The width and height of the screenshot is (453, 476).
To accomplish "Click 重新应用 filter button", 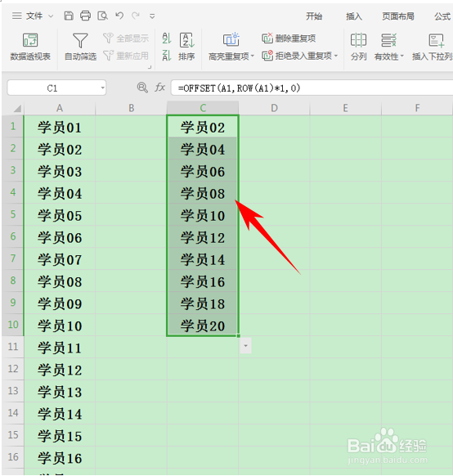I will (126, 56).
